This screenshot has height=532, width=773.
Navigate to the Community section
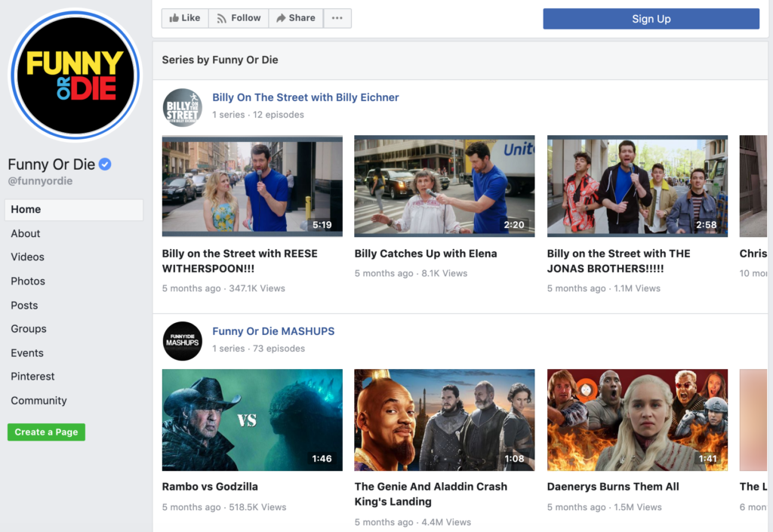[x=38, y=400]
